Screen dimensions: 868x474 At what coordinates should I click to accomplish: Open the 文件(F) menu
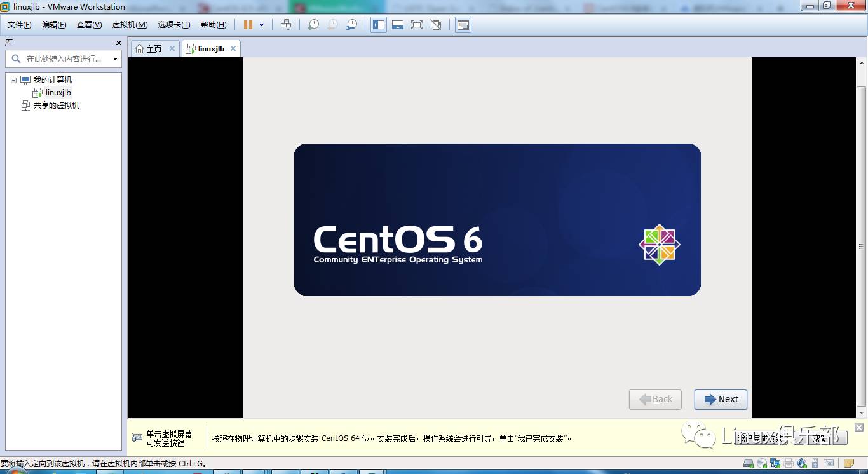tap(20, 25)
